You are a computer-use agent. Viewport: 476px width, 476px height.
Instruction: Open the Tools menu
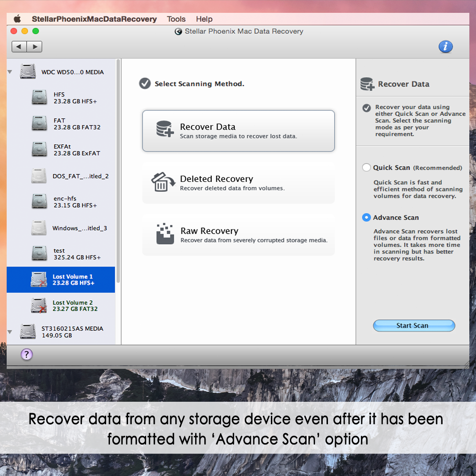pyautogui.click(x=176, y=19)
